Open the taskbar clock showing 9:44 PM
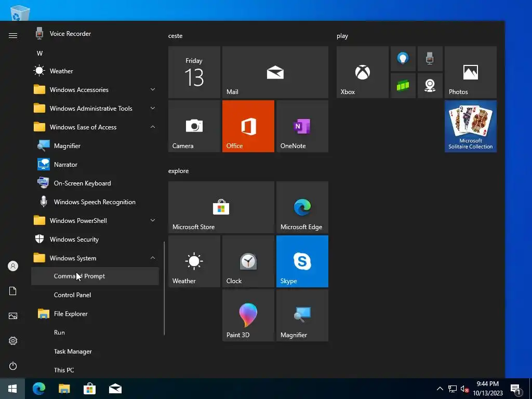 487,389
